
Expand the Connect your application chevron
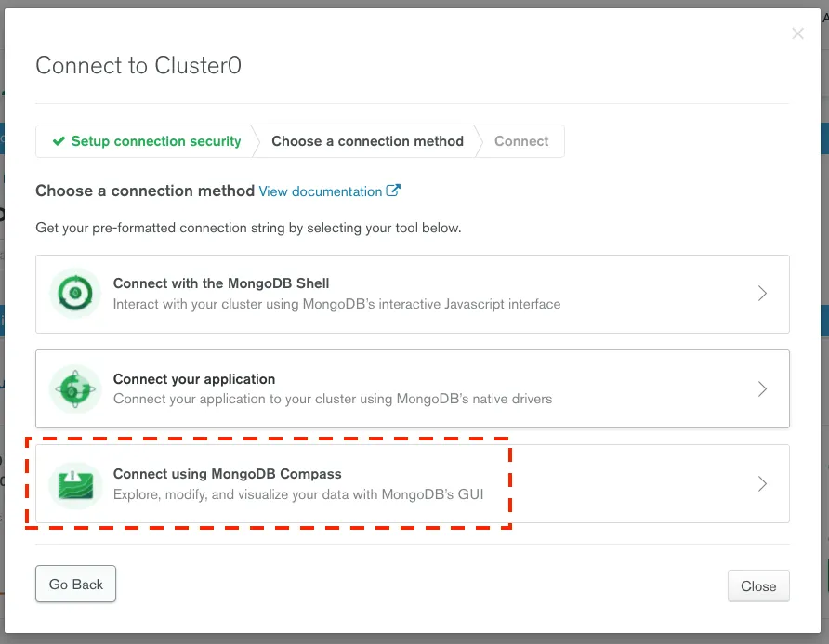(762, 389)
